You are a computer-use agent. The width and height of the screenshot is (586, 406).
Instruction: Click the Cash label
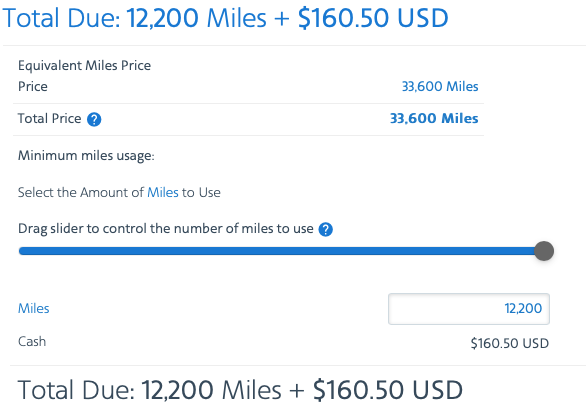click(x=32, y=341)
